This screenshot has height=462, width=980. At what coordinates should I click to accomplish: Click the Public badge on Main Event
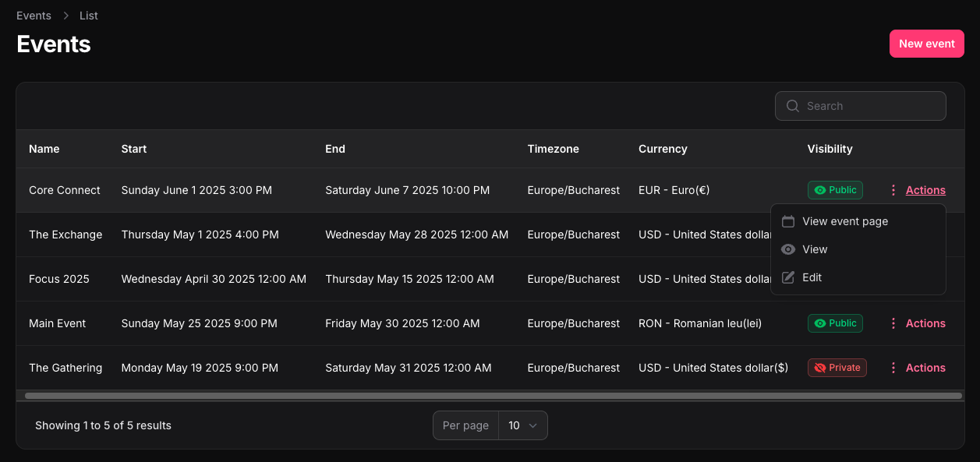tap(835, 323)
